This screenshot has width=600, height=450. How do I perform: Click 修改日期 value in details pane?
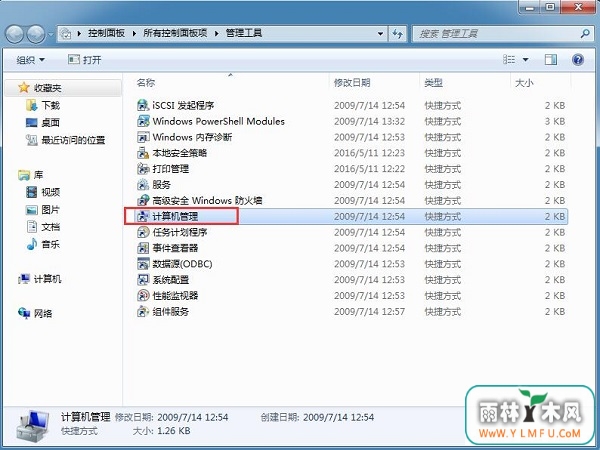(x=193, y=417)
